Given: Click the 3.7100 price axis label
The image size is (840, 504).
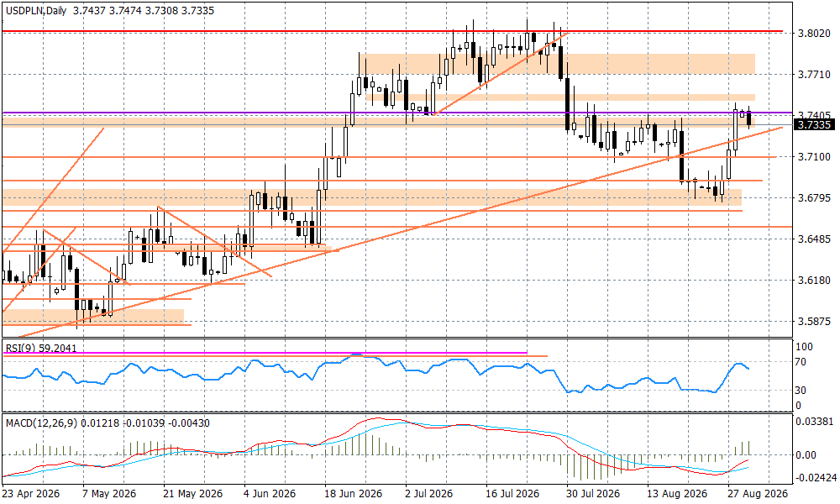Looking at the screenshot, I should tap(814, 157).
